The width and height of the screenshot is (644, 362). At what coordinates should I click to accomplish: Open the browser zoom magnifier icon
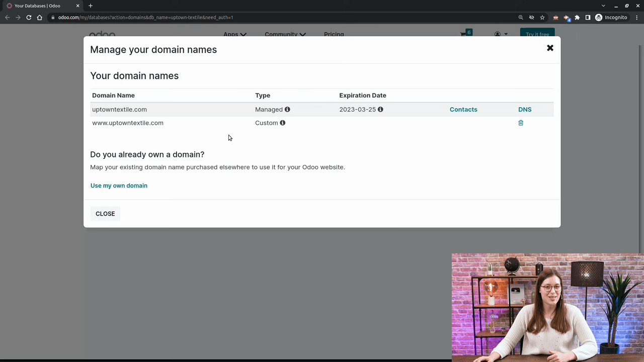(521, 18)
